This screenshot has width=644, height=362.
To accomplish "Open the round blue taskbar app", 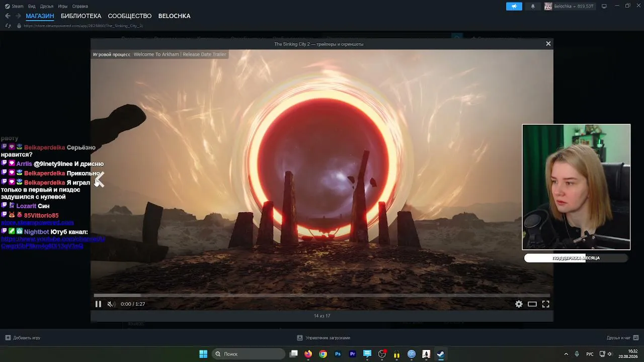I will [412, 354].
